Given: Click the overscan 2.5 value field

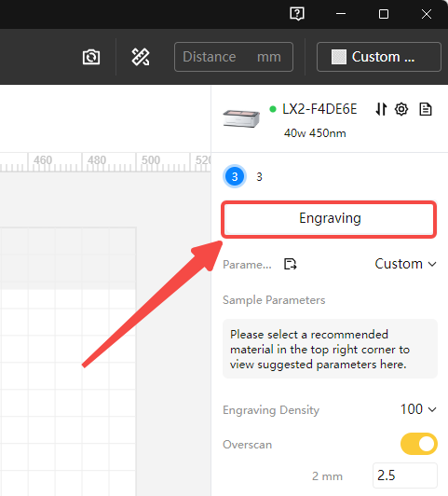Looking at the screenshot, I should 405,475.
